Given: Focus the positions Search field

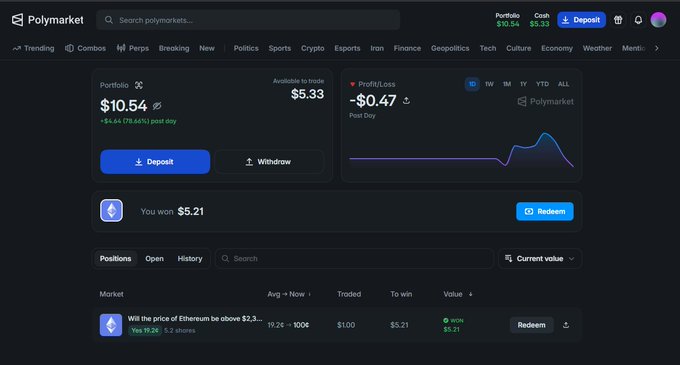Looking at the screenshot, I should coord(354,258).
